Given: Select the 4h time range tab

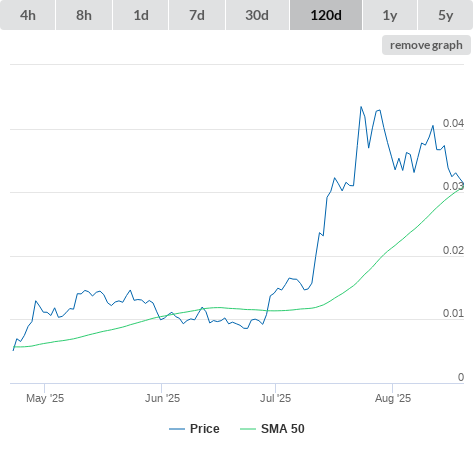Looking at the screenshot, I should (x=28, y=15).
